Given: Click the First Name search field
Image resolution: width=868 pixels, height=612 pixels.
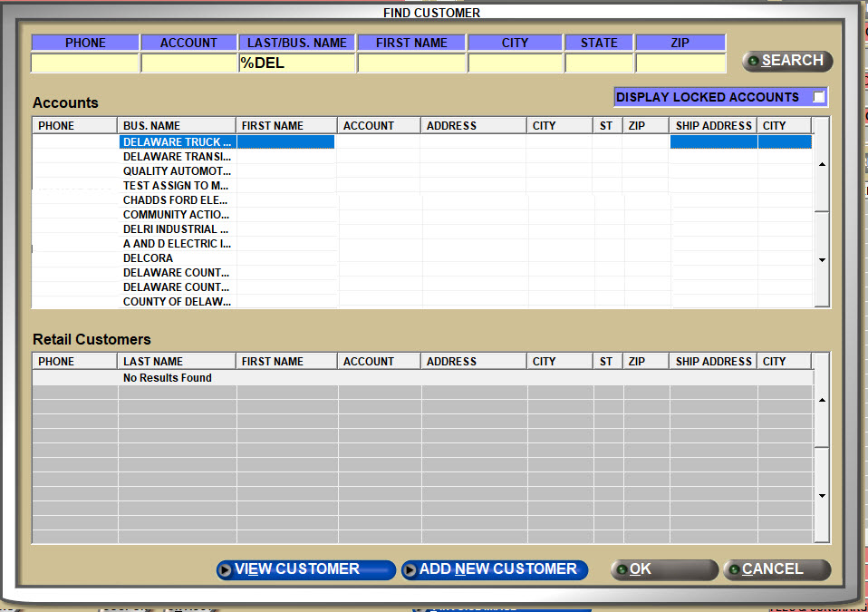Looking at the screenshot, I should coord(411,63).
